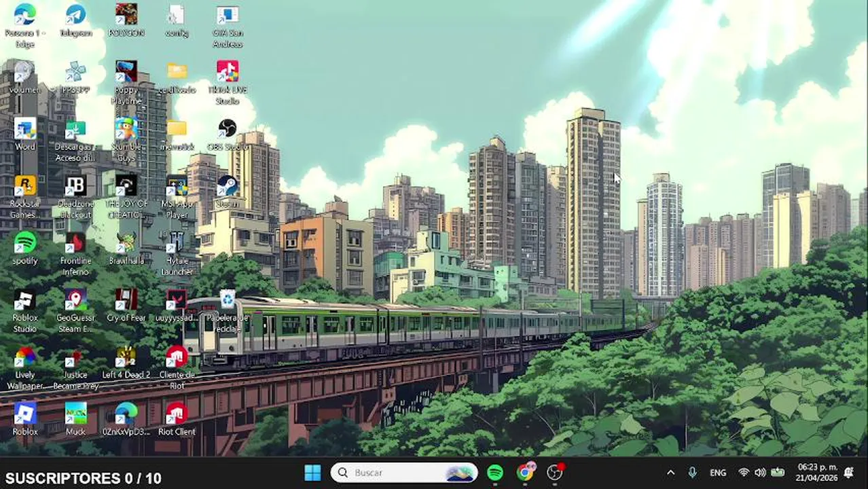This screenshot has height=489, width=868.
Task: Click the microphone tray icon
Action: click(692, 473)
